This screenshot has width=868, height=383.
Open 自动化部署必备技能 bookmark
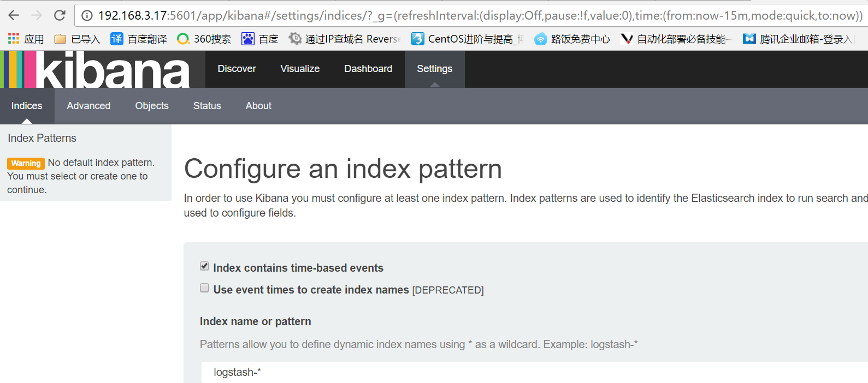coord(676,39)
